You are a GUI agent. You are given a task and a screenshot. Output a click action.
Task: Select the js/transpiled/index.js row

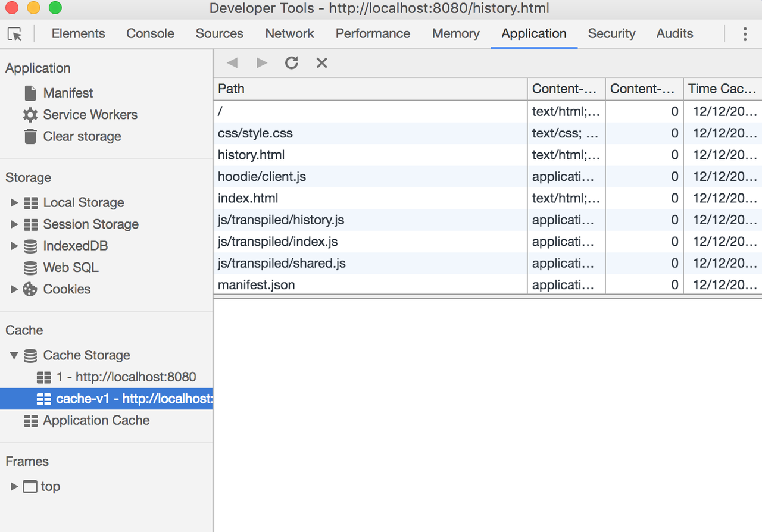tap(488, 242)
